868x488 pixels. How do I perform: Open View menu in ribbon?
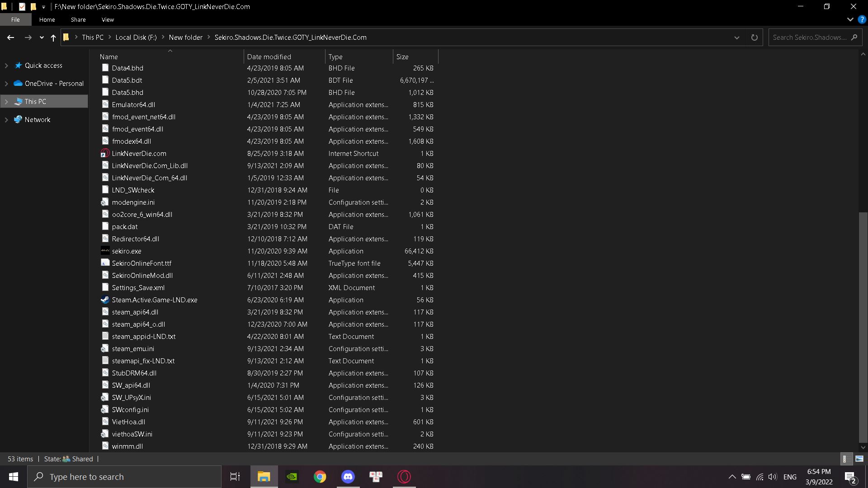[107, 20]
